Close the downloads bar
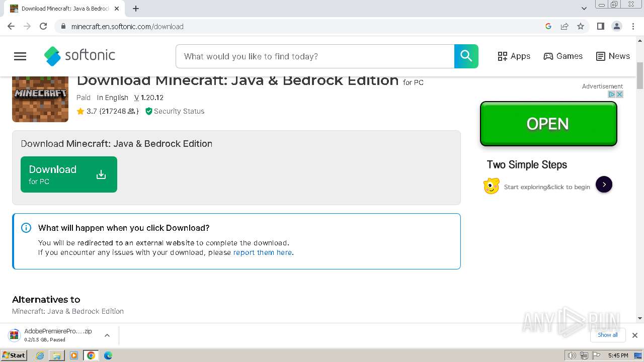 635,335
